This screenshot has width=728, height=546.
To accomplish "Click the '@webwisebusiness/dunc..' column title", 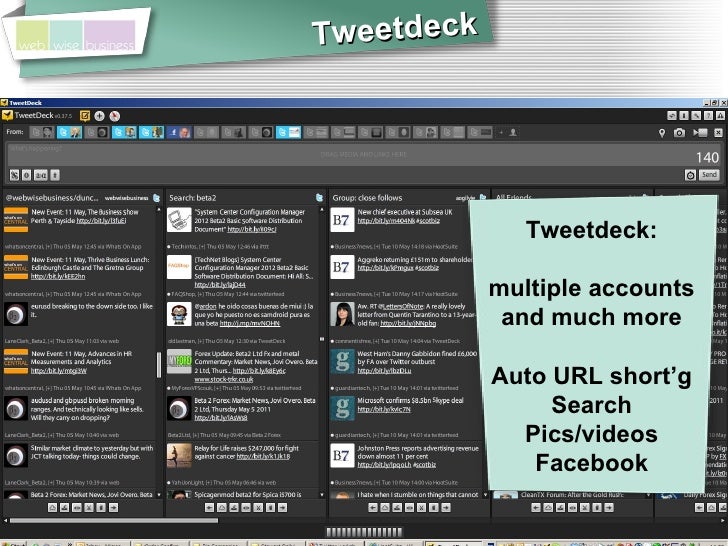I will coord(52,198).
